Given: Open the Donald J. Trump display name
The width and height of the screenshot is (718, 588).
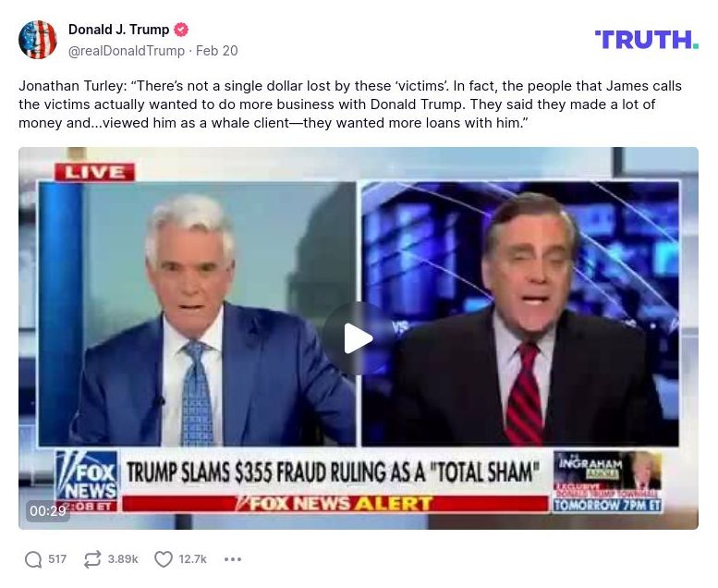Looking at the screenshot, I should (x=118, y=30).
